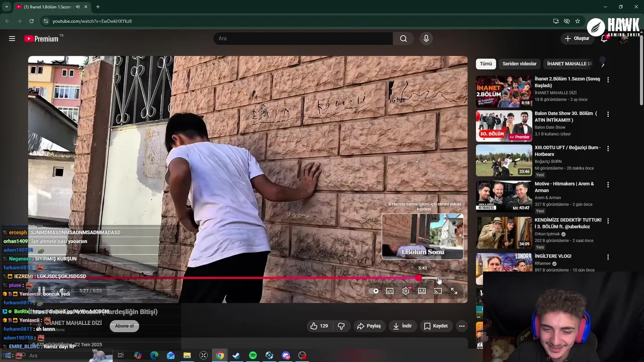Image resolution: width=644 pixels, height=362 pixels.
Task: Click the red progress scrubber dot
Action: [419, 278]
